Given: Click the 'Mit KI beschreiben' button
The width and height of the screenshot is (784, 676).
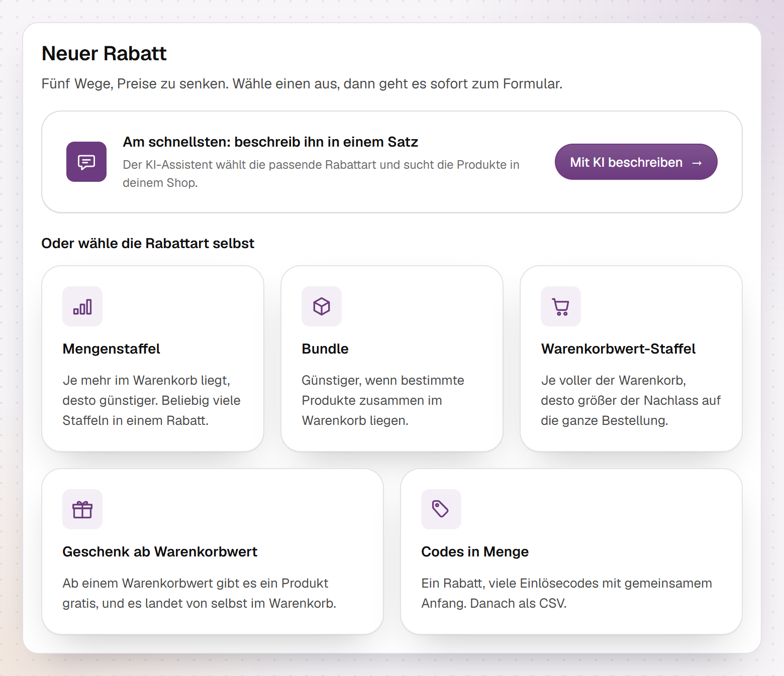Looking at the screenshot, I should 636,162.
